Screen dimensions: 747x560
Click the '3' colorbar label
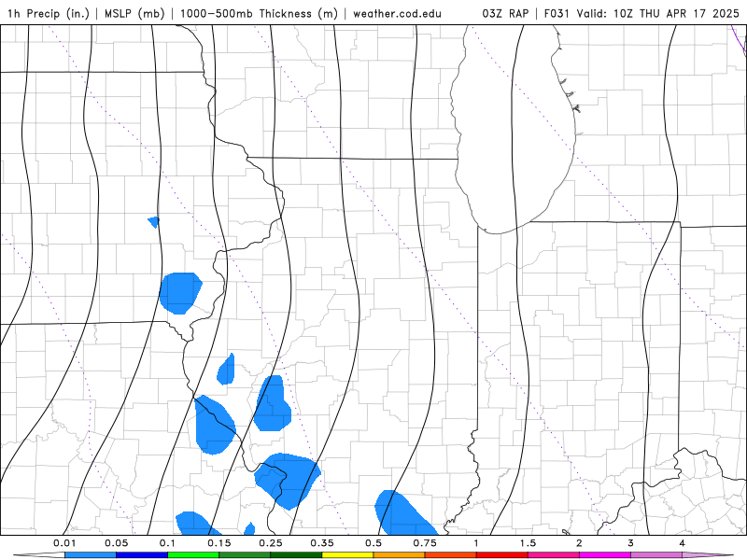click(x=631, y=543)
